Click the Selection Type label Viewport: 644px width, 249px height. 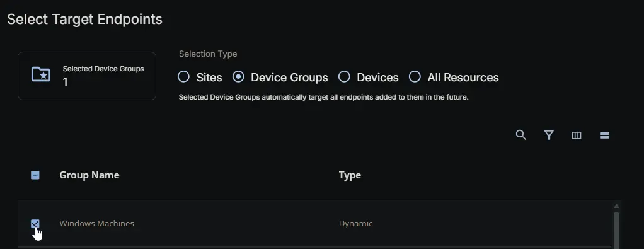click(208, 54)
